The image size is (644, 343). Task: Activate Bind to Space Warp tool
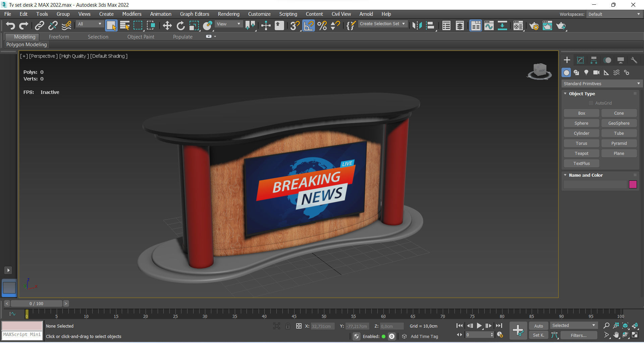66,26
